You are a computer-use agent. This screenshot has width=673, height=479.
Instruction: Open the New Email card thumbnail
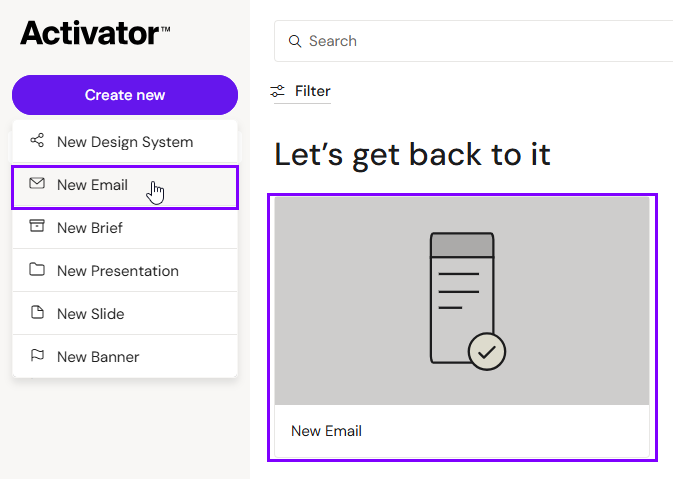(x=462, y=300)
